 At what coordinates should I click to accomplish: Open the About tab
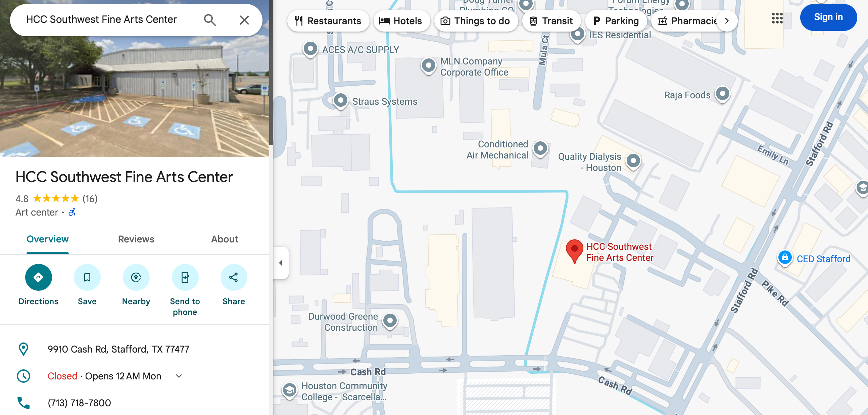225,239
